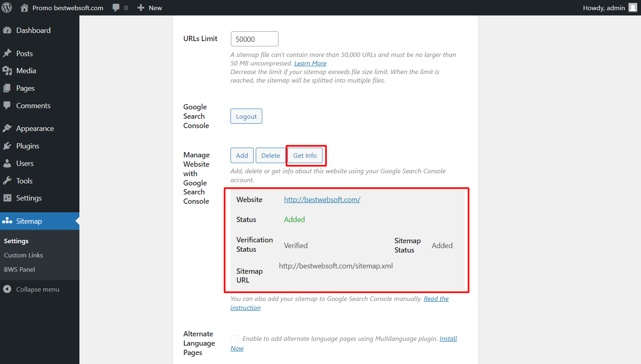Select the Sitemap menu item
641x364 pixels.
pyautogui.click(x=40, y=221)
